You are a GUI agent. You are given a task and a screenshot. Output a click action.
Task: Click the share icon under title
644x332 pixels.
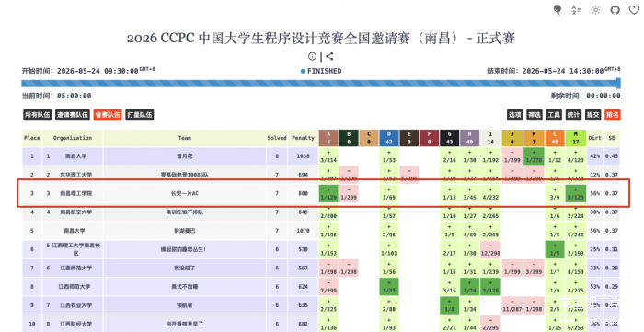click(329, 56)
